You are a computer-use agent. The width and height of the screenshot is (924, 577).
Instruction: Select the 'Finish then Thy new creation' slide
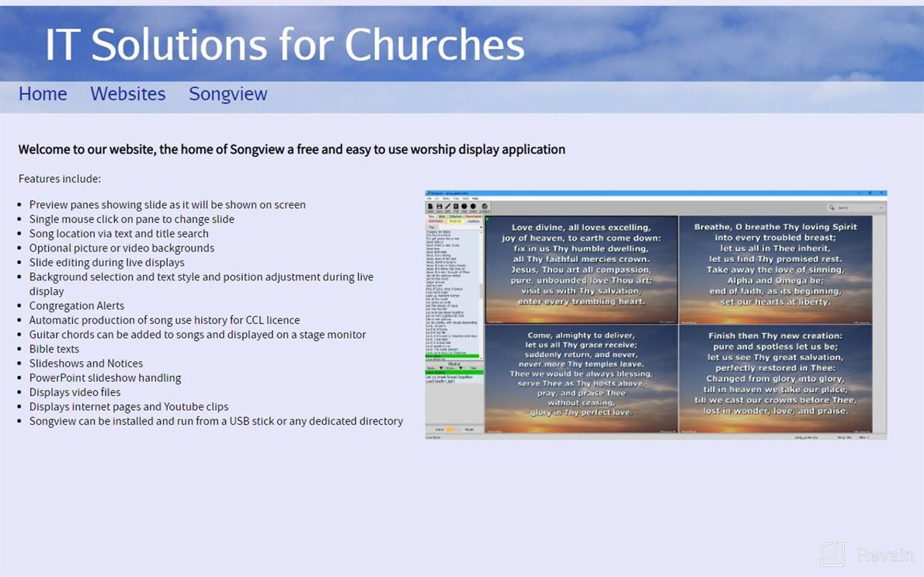[x=776, y=379]
